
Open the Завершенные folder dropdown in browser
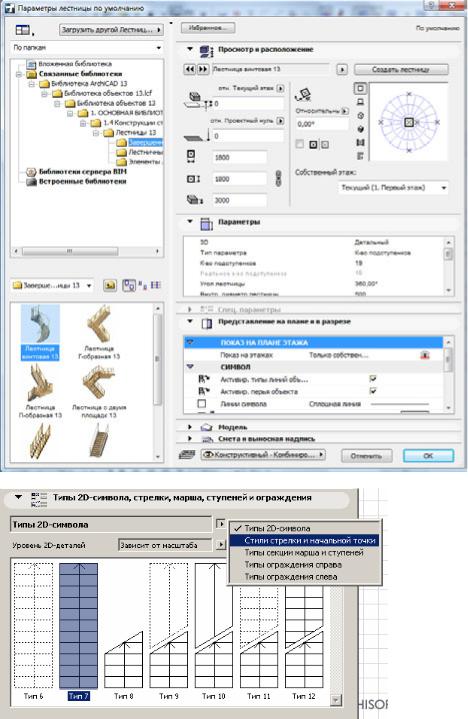tap(52, 285)
